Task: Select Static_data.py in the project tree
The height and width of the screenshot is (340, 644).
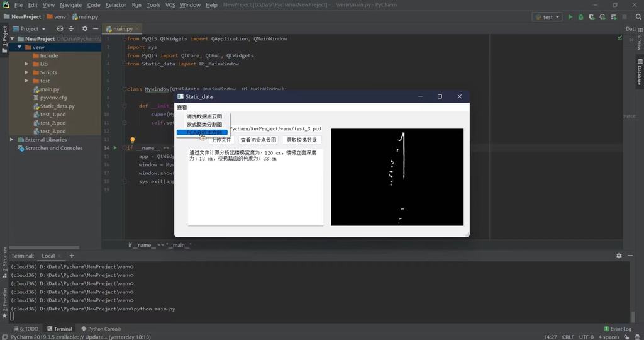Action: pyautogui.click(x=57, y=106)
